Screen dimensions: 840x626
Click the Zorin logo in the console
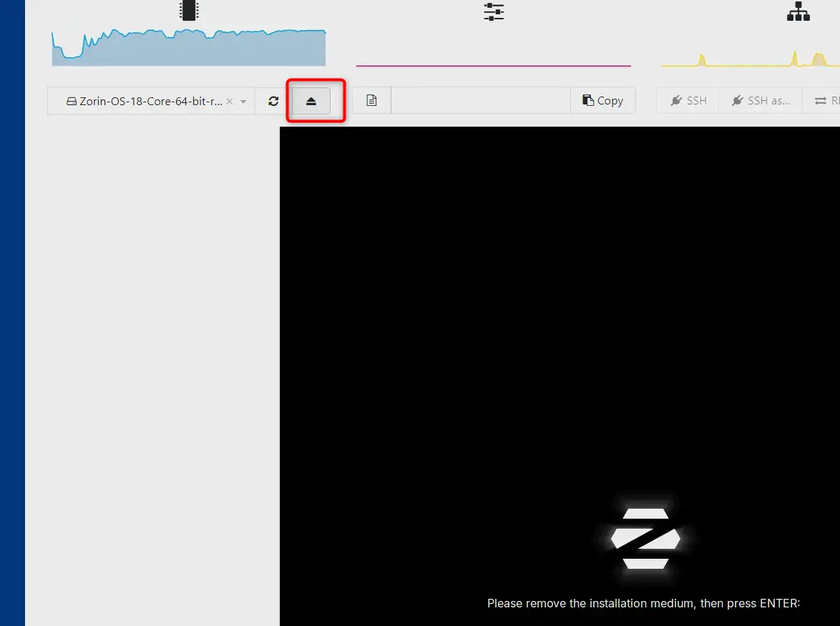pyautogui.click(x=645, y=539)
